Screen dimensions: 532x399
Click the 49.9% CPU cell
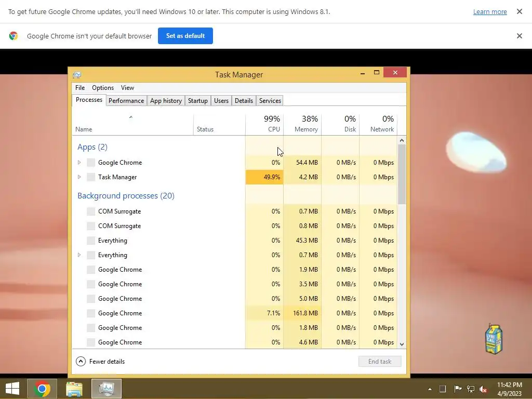click(264, 177)
